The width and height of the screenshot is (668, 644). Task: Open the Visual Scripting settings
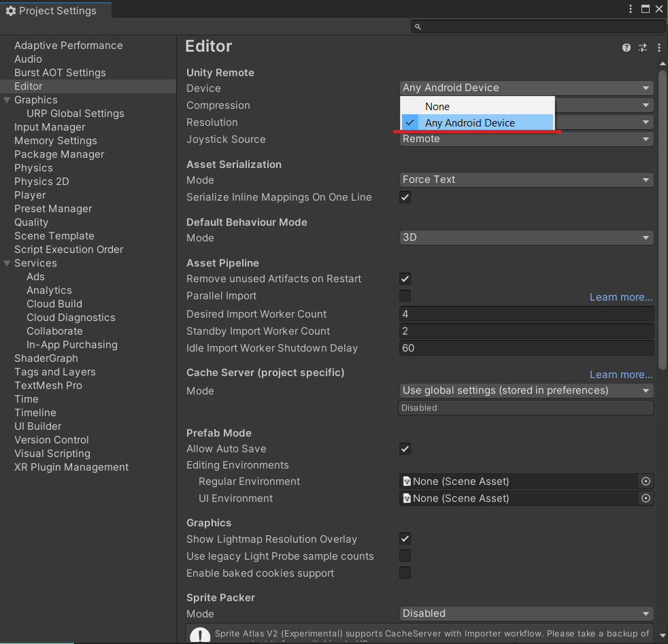(x=52, y=454)
